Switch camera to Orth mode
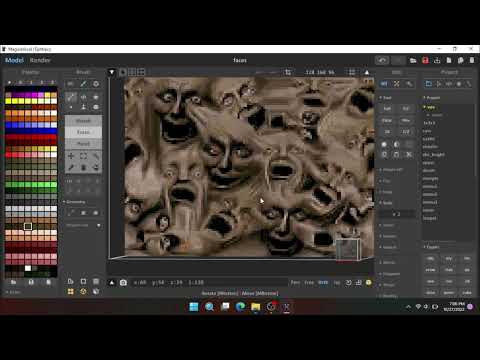The image size is (480, 360). [323, 283]
